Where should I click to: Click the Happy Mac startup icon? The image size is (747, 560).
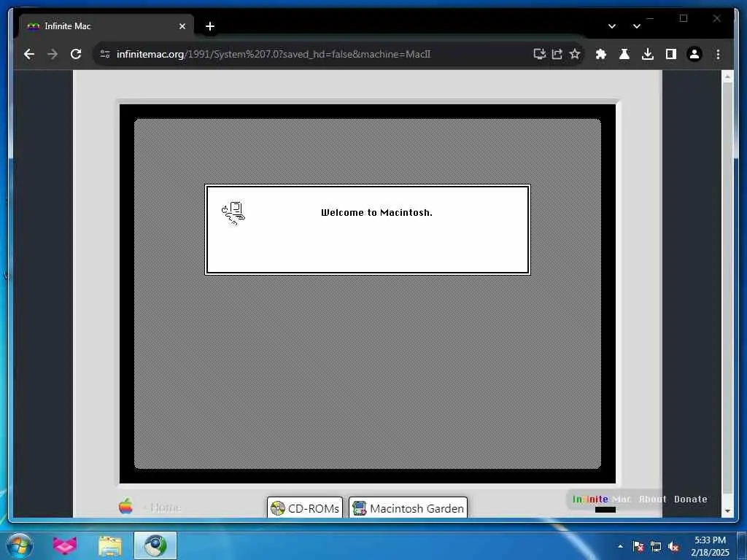point(233,214)
